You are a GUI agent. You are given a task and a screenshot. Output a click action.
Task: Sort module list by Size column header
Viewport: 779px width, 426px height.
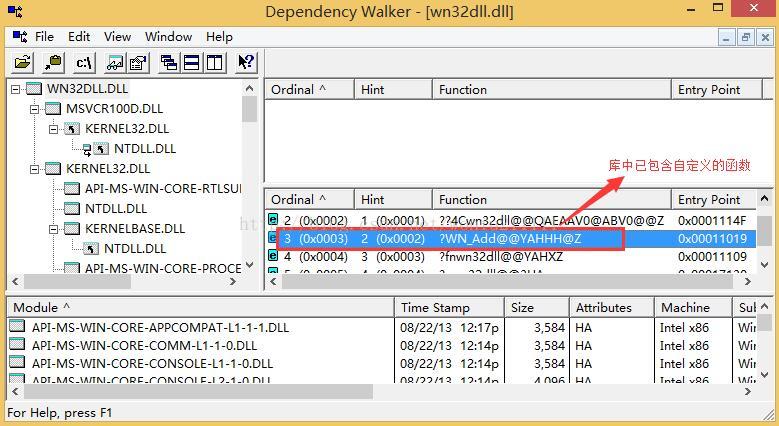[x=537, y=308]
